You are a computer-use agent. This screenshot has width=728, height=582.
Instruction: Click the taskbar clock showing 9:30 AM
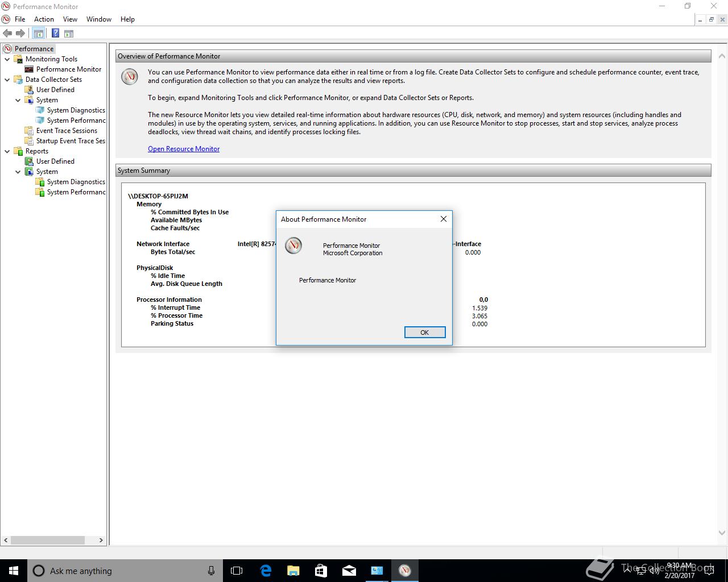point(679,571)
